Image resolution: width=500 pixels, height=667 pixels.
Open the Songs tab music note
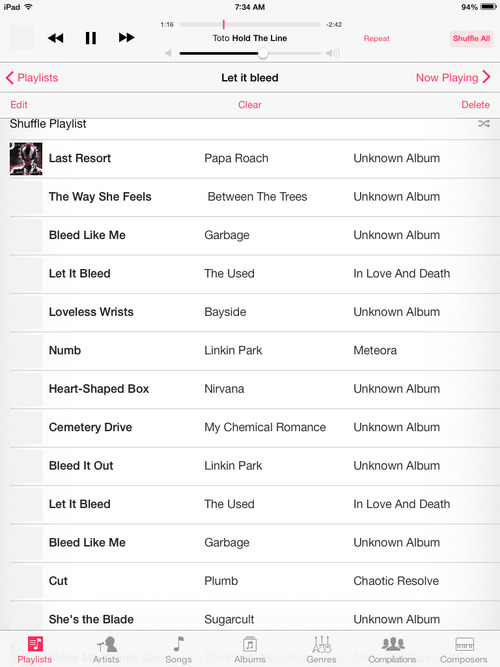click(178, 650)
